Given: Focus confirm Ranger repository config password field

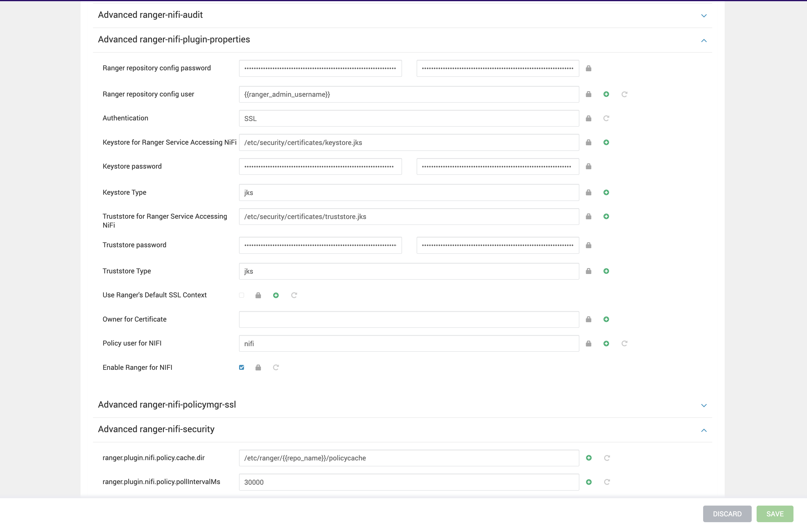Looking at the screenshot, I should pyautogui.click(x=498, y=68).
